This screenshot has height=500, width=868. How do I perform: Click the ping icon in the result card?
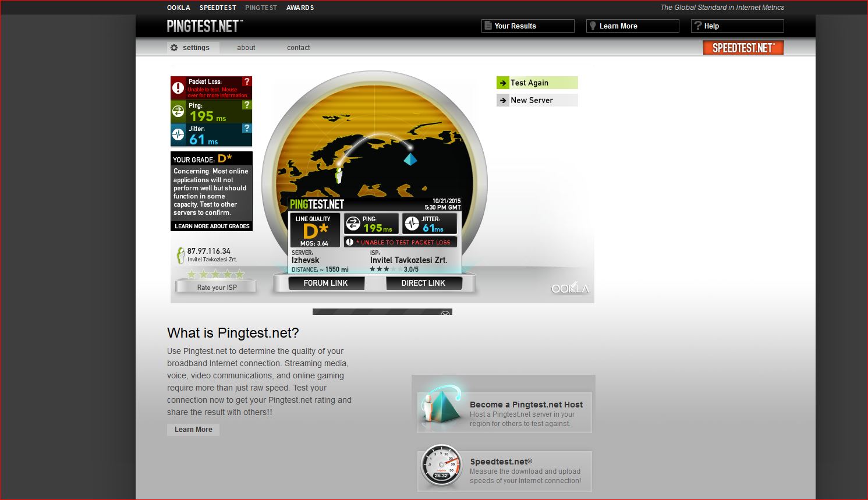[x=353, y=224]
